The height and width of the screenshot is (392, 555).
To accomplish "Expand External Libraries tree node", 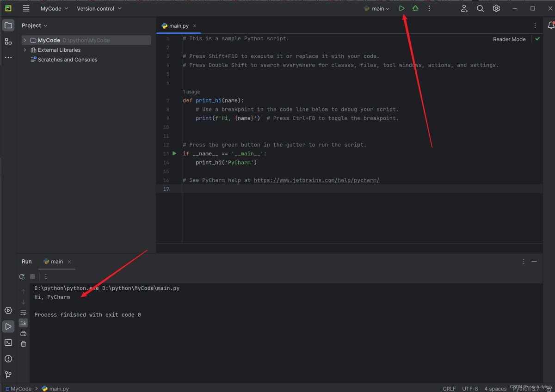I will [x=25, y=50].
